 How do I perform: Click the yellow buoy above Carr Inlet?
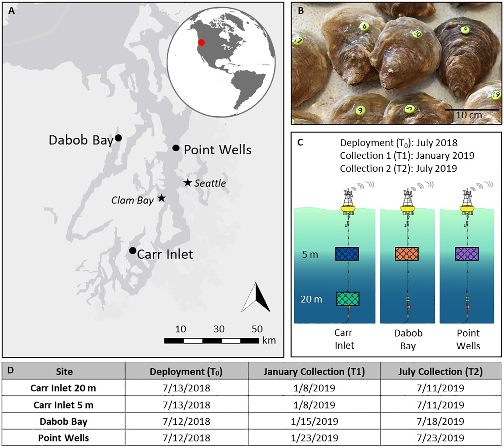[x=348, y=208]
